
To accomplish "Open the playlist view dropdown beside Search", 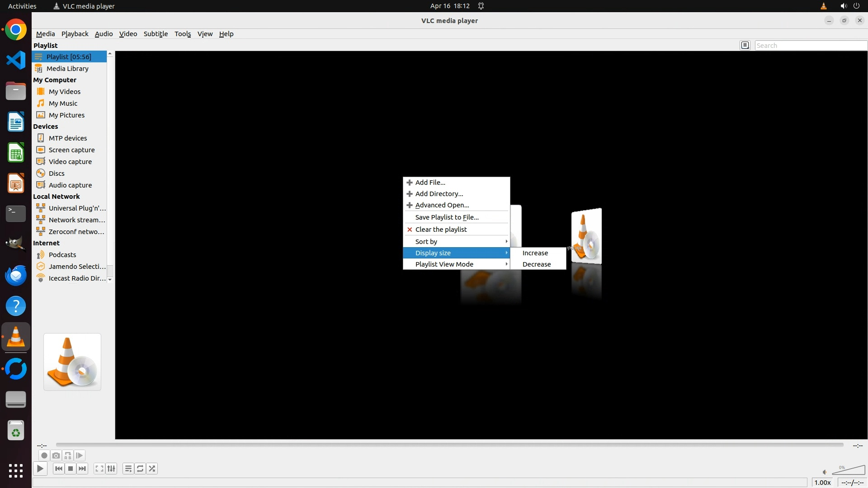I will 745,45.
